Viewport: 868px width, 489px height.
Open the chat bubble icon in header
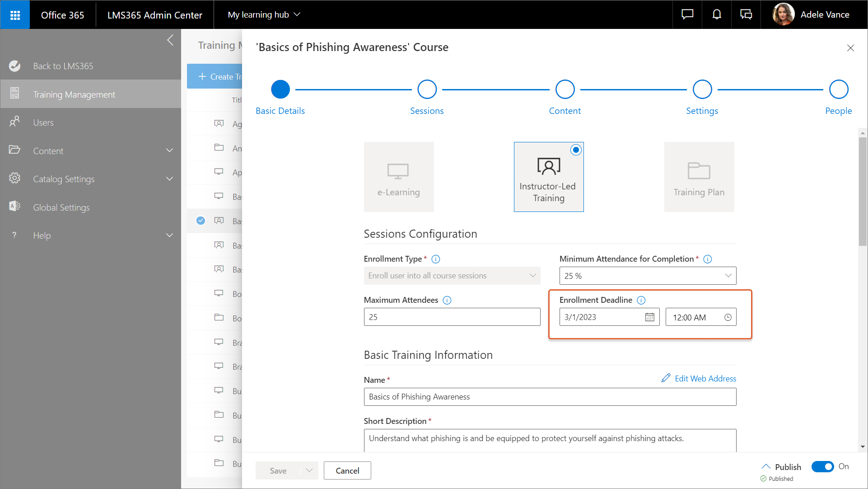(x=687, y=15)
